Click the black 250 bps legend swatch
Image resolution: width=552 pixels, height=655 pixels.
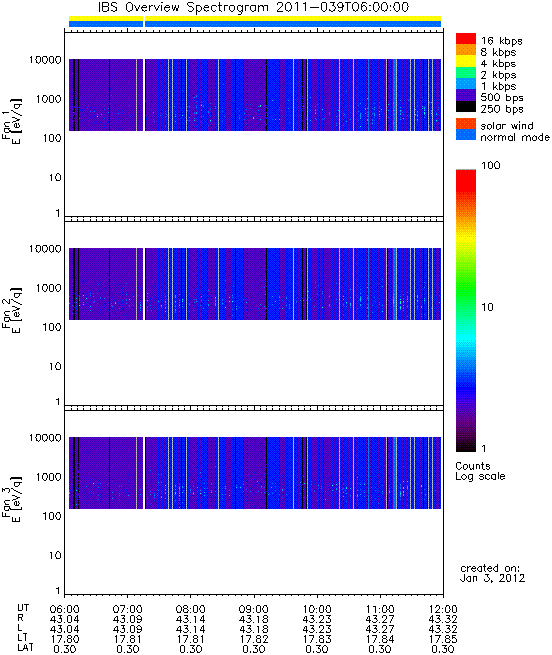[x=466, y=106]
